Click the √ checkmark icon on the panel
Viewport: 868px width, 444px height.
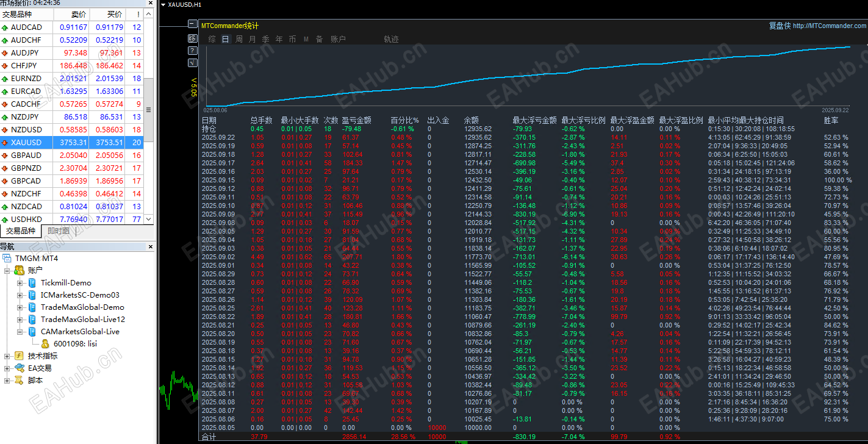tap(193, 62)
